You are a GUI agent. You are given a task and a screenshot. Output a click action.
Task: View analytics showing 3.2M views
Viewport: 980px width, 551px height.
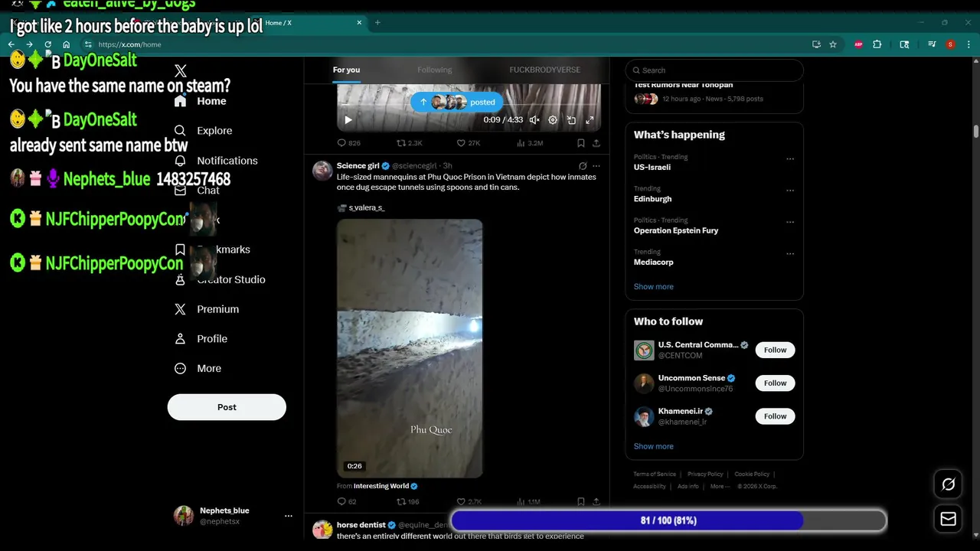pyautogui.click(x=530, y=143)
